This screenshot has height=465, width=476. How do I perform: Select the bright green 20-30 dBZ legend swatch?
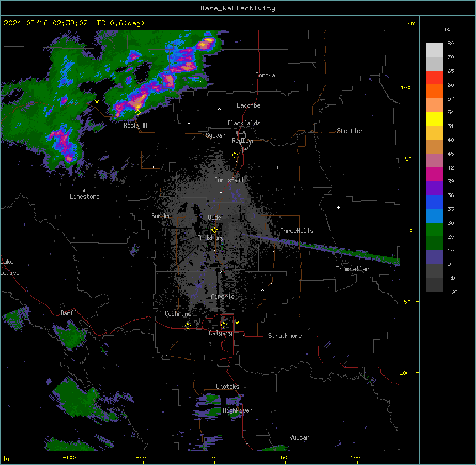point(434,230)
